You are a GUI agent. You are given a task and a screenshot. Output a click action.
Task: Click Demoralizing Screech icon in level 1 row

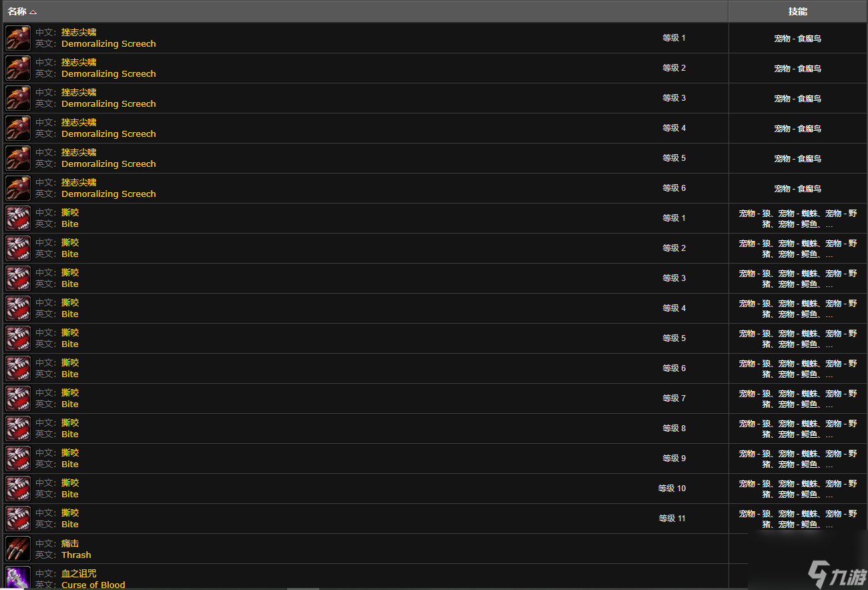coord(18,38)
